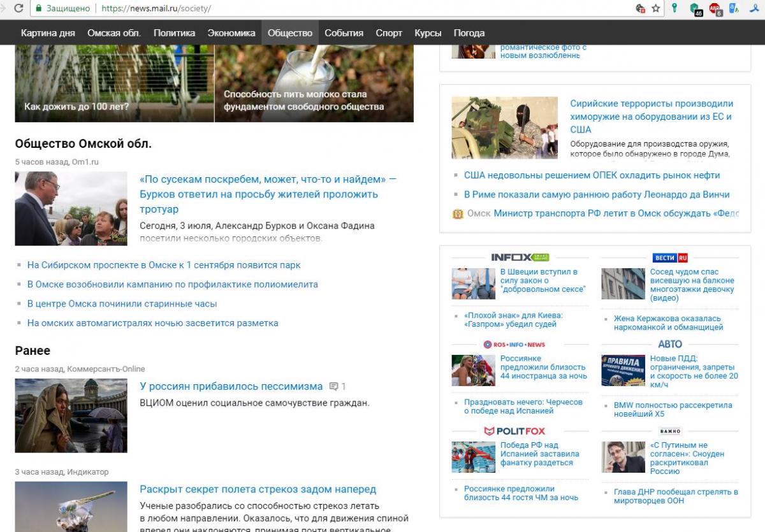This screenshot has height=532, width=765.
Task: Open the Картина дня tab
Action: (48, 32)
